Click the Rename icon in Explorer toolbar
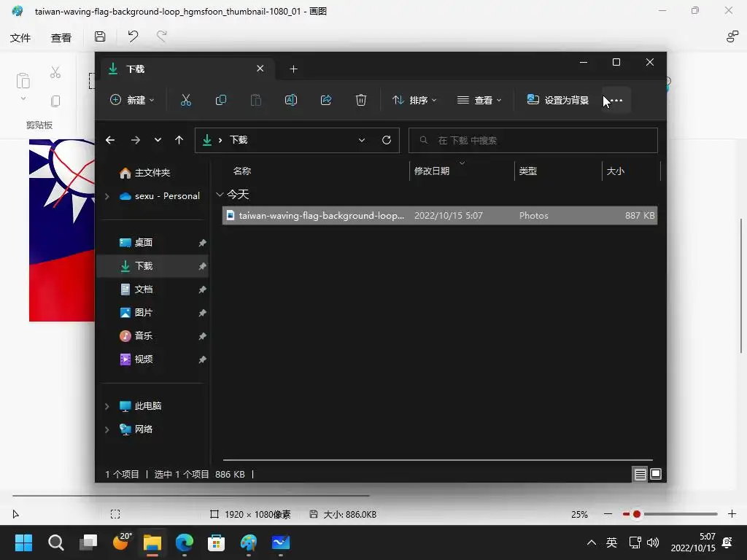The width and height of the screenshot is (747, 560). (x=290, y=100)
